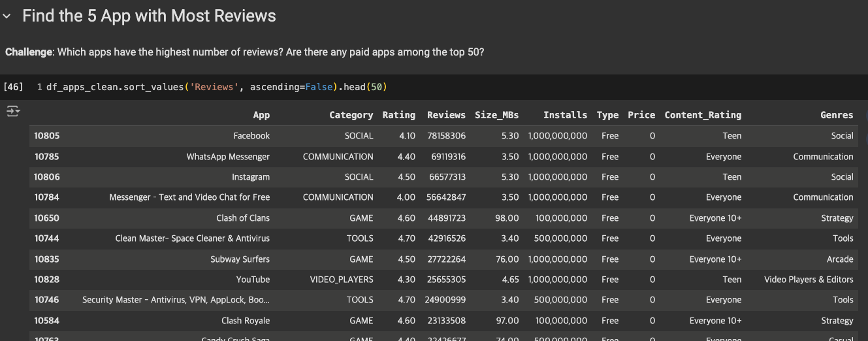Select row index 10746
The height and width of the screenshot is (341, 868).
[47, 300]
